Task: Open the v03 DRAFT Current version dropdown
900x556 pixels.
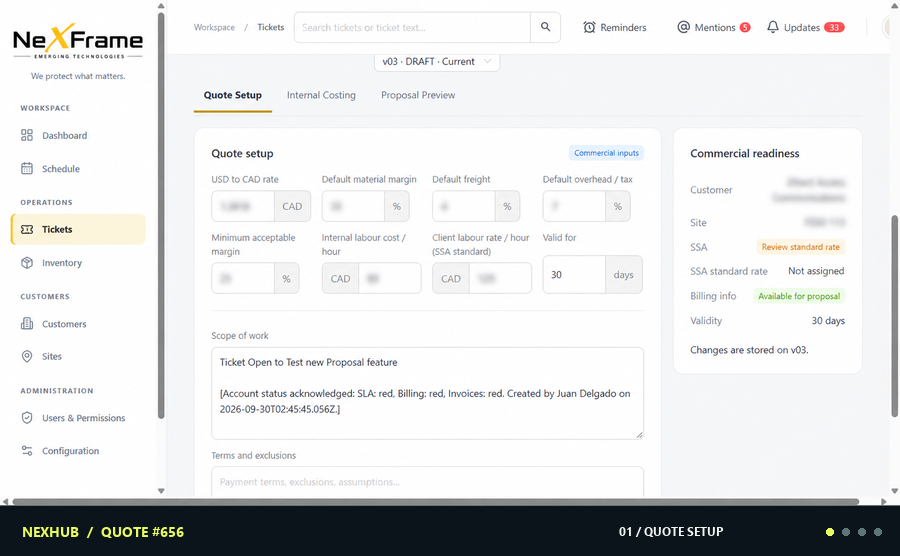Action: click(x=437, y=61)
